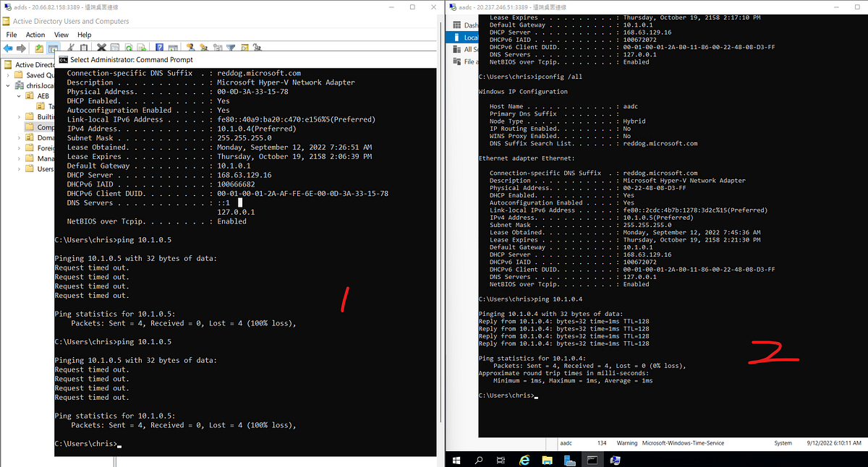Screen dimensions: 868x467
Task: Click the Delete (X) toolbar icon
Action: pyautogui.click(x=101, y=47)
